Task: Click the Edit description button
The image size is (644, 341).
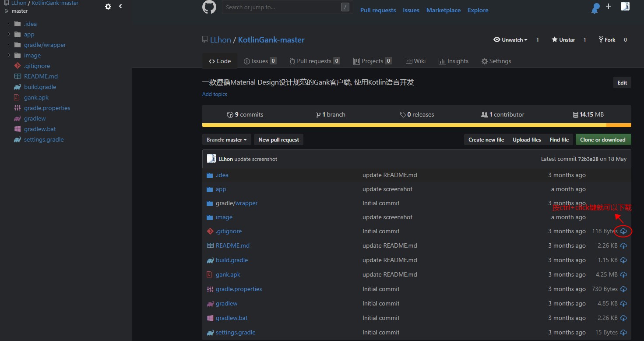Action: click(x=622, y=82)
